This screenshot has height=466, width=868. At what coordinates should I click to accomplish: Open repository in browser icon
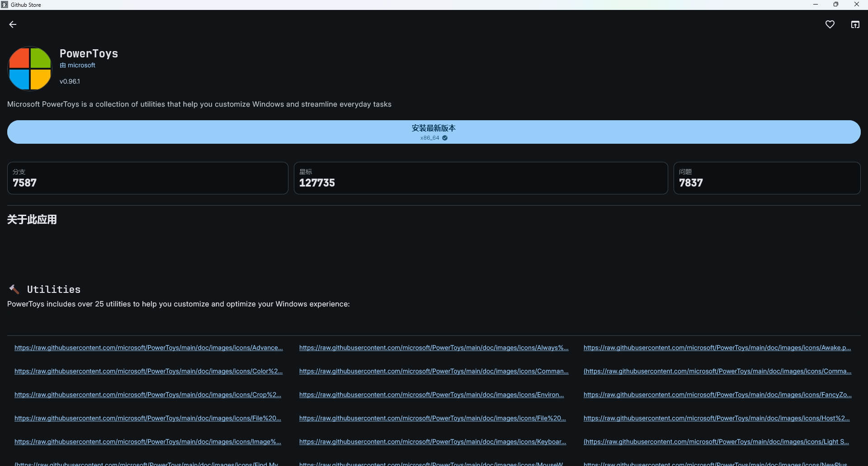pyautogui.click(x=855, y=24)
